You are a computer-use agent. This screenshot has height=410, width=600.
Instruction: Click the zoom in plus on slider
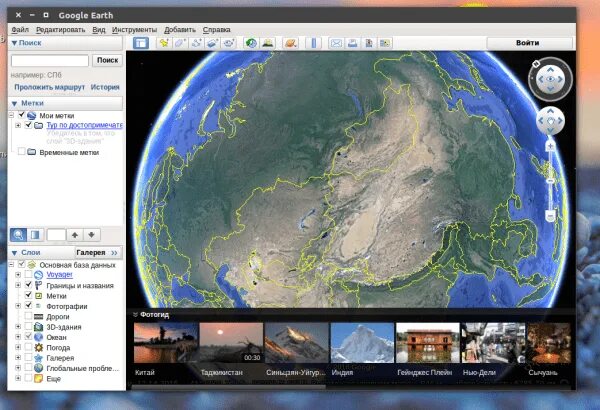click(550, 146)
